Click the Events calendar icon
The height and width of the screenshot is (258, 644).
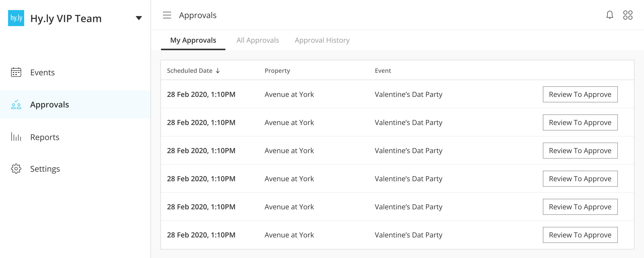click(16, 72)
